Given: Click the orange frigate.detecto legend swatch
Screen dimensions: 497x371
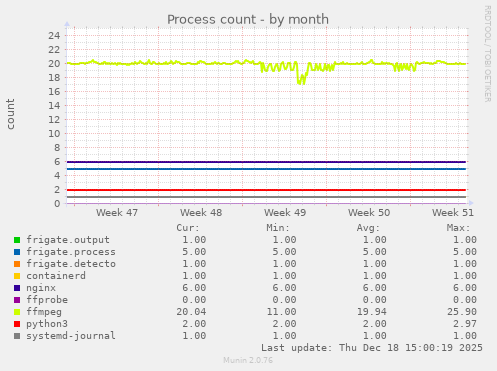Looking at the screenshot, I should click(17, 264).
